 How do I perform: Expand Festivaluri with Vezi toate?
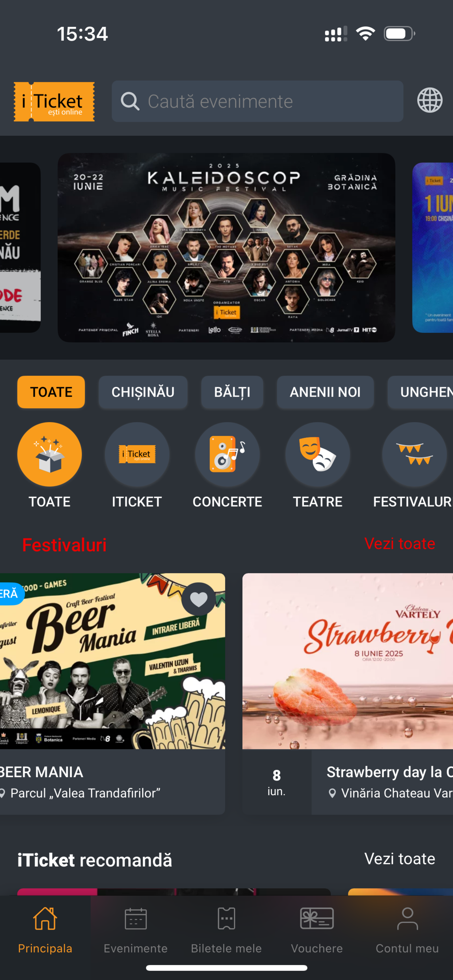tap(399, 544)
